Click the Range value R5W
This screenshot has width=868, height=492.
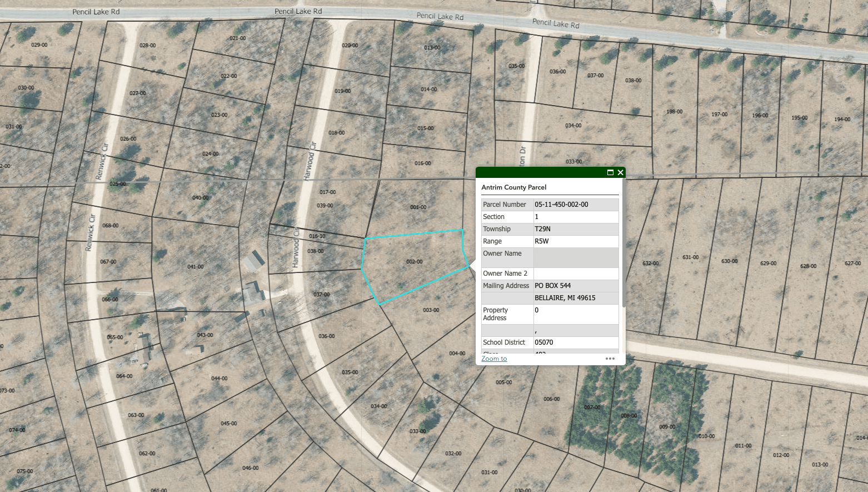tap(541, 241)
